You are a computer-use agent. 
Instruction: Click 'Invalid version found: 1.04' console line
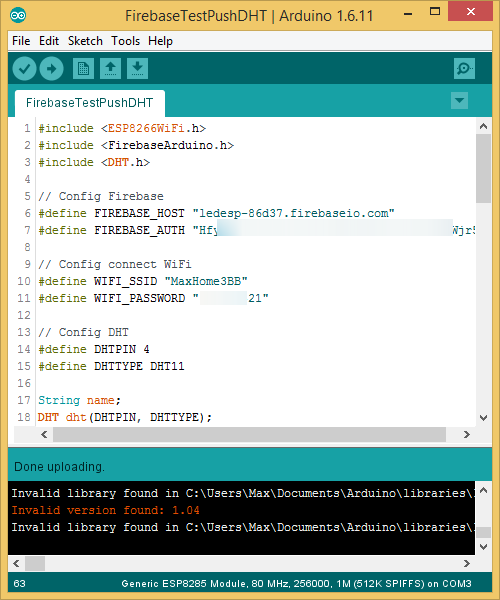click(106, 510)
